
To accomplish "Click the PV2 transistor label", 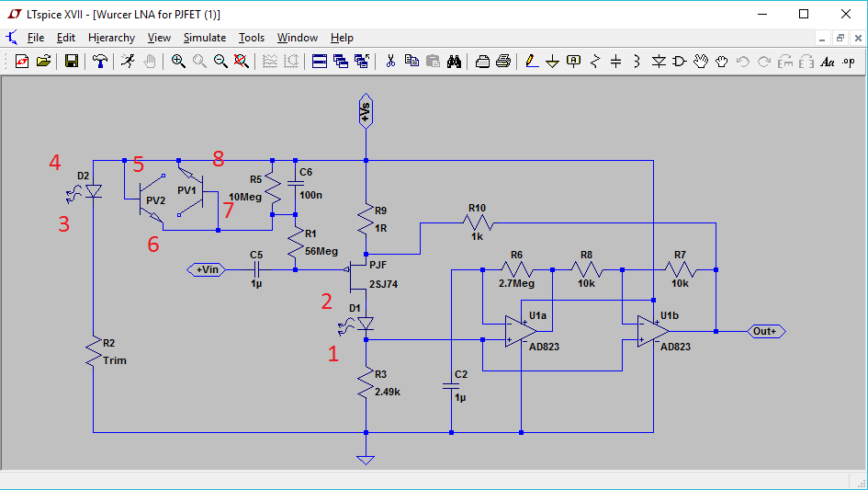I will (155, 200).
